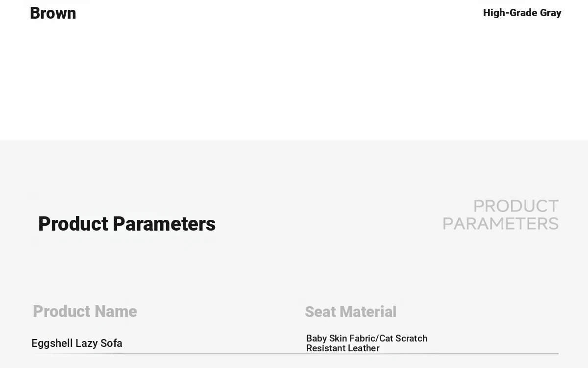Click the gray PARAMETERS watermark word
This screenshot has height=368, width=588.
click(501, 224)
